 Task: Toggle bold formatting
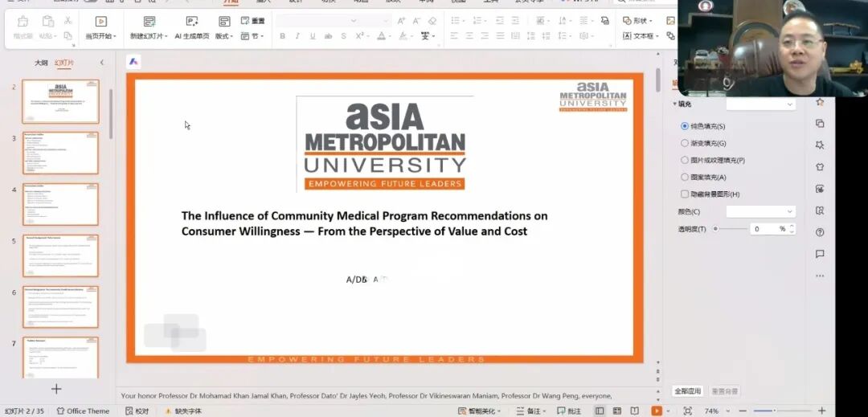point(282,36)
